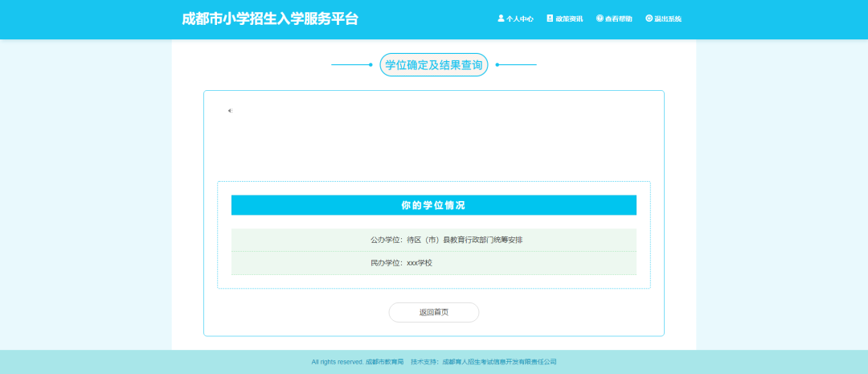Click the All rights reserved footer text

pyautogui.click(x=338, y=362)
